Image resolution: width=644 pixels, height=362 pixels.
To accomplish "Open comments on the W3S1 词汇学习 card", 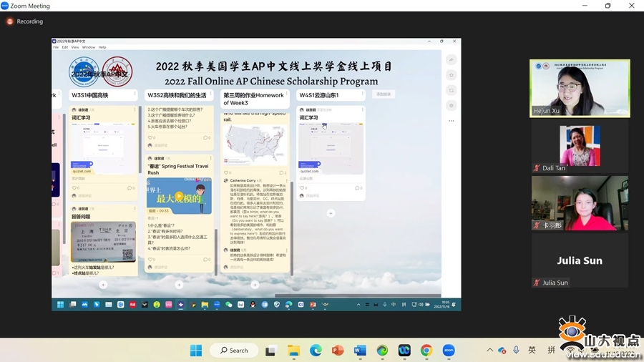I will click(131, 188).
